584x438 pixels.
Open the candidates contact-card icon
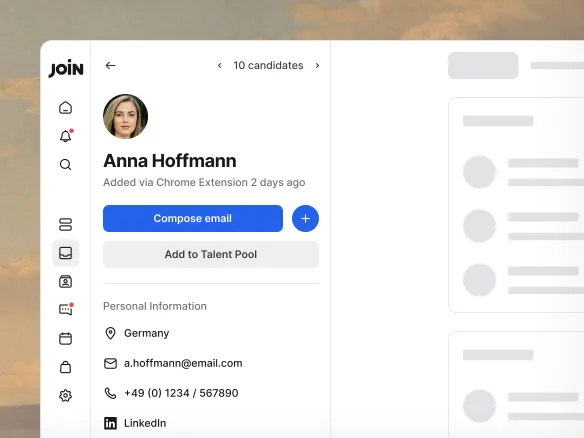[66, 282]
